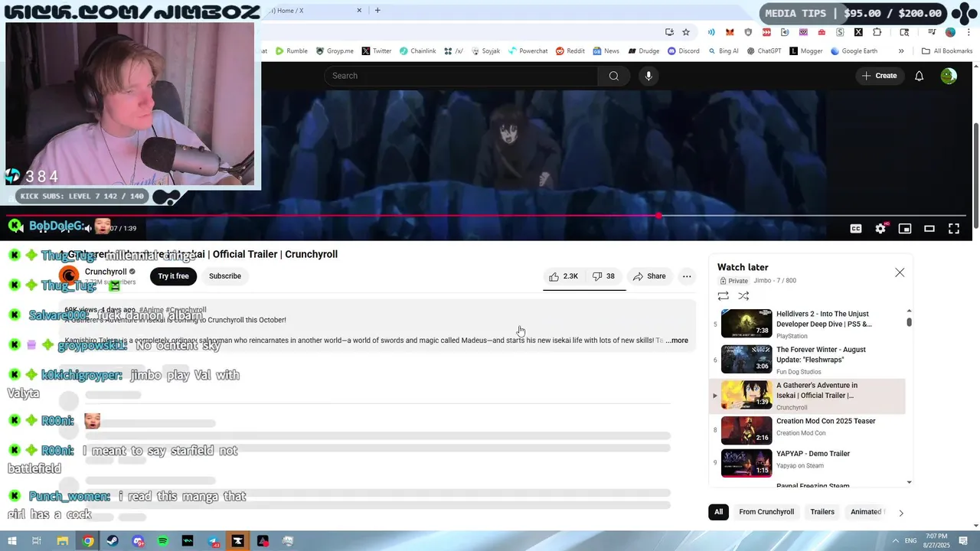Open Discord bookmark

(683, 51)
